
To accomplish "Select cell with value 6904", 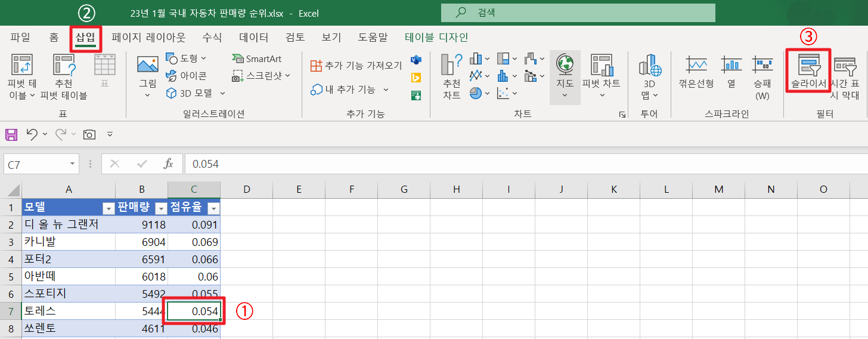I will (142, 242).
